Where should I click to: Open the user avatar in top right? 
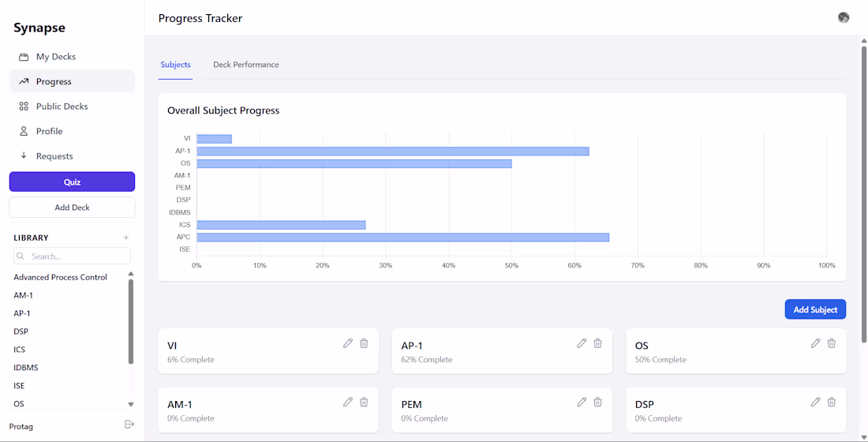844,17
